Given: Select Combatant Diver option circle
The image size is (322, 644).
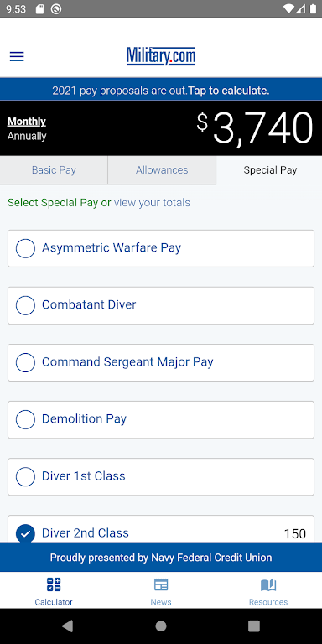Looking at the screenshot, I should (x=25, y=305).
